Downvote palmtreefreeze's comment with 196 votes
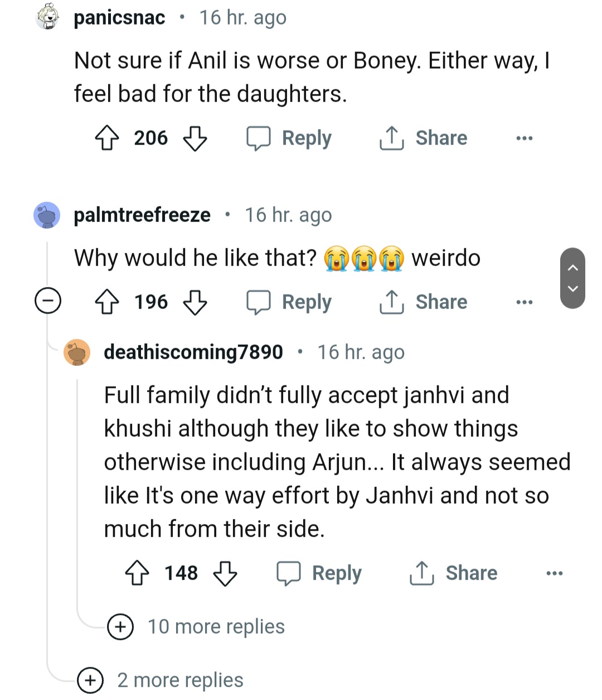The height and width of the screenshot is (700, 602). point(195,302)
